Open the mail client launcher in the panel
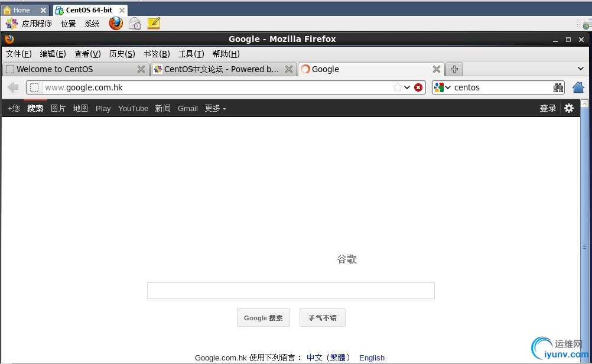592x364 pixels. 135,24
